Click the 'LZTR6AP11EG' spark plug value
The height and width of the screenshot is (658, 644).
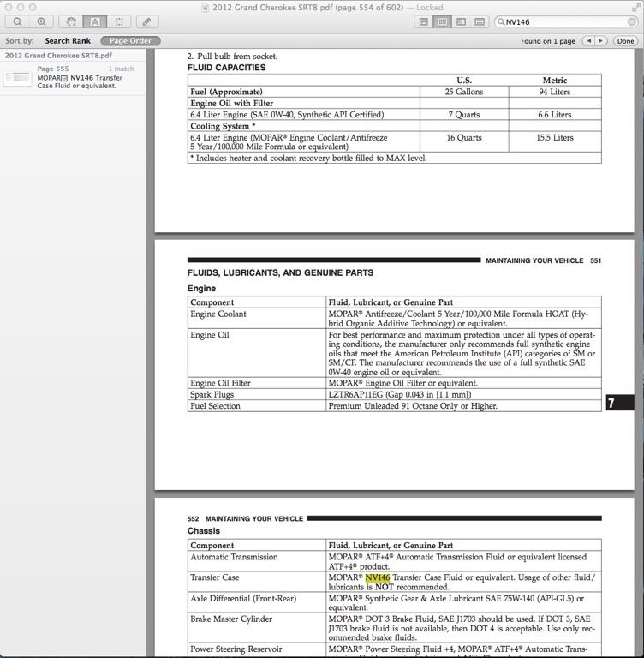(x=355, y=394)
